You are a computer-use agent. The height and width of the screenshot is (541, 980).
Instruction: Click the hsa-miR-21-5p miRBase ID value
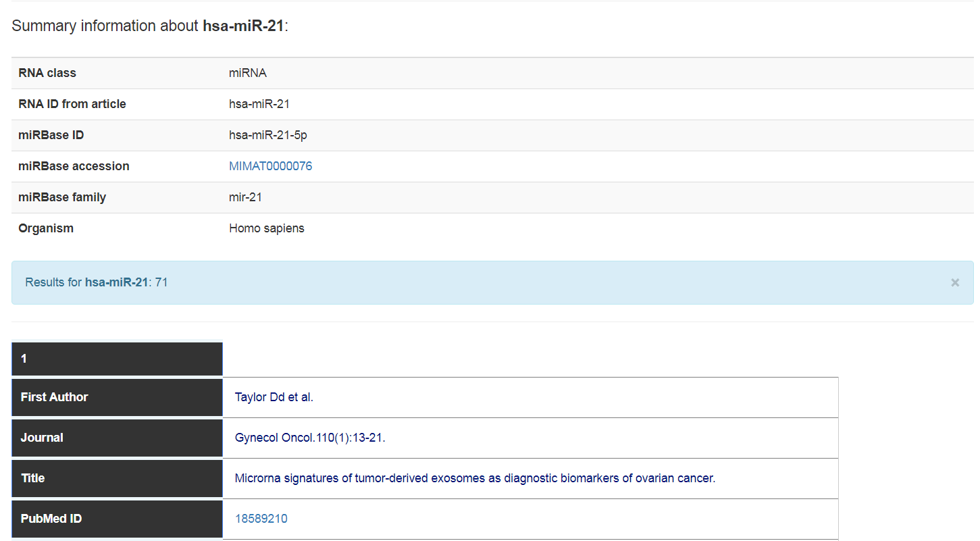click(267, 135)
